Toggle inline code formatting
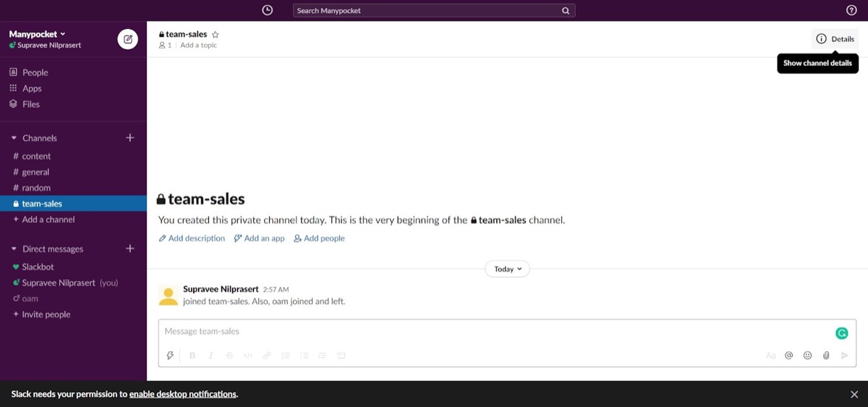Image resolution: width=868 pixels, height=407 pixels. (x=248, y=356)
